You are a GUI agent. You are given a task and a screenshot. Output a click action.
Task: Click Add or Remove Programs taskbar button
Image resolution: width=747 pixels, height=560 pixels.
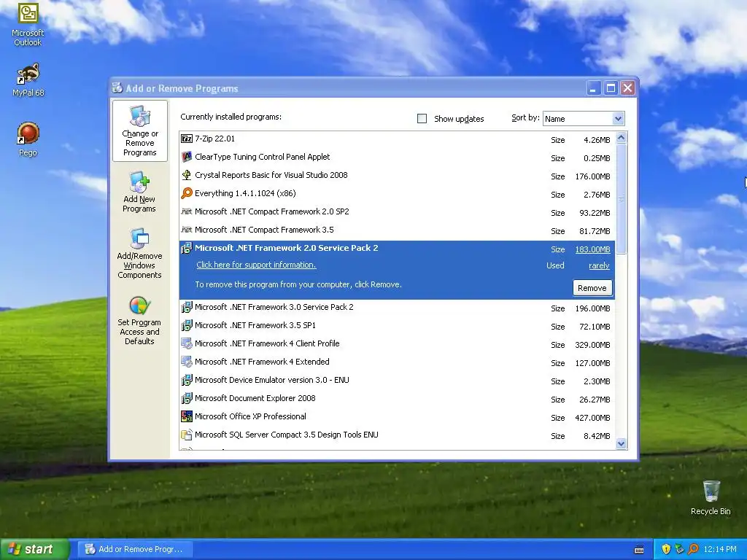(x=135, y=549)
